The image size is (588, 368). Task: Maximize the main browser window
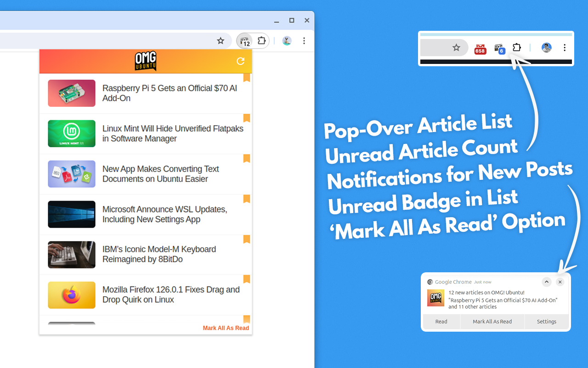pos(292,21)
